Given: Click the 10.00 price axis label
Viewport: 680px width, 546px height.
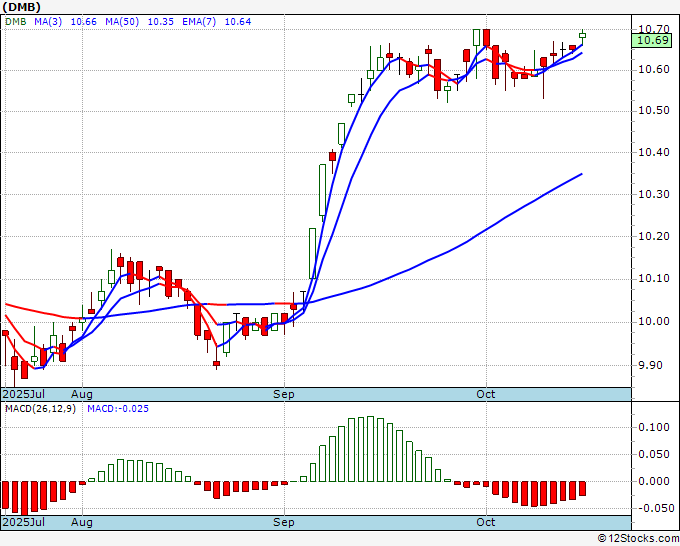Looking at the screenshot, I should pyautogui.click(x=654, y=321).
